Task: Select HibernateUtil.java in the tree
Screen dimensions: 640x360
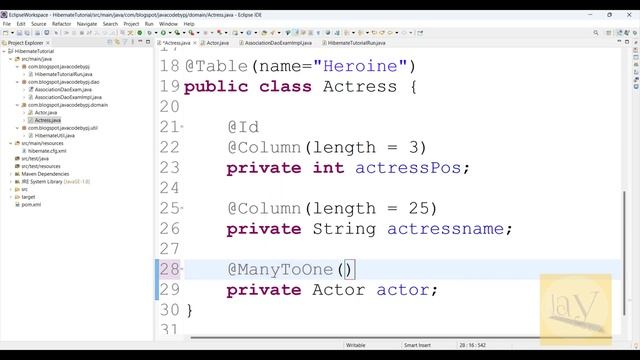Action: click(x=55, y=136)
